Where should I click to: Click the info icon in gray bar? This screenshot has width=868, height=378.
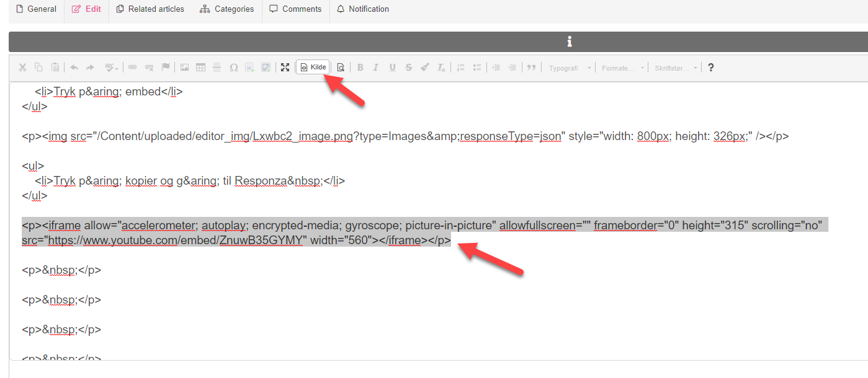click(569, 42)
